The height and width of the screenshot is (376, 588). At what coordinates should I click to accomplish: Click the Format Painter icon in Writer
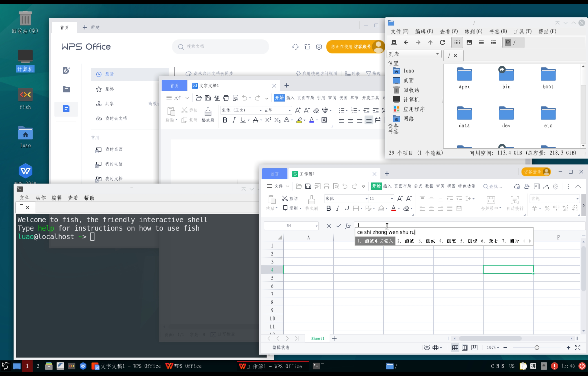[208, 112]
